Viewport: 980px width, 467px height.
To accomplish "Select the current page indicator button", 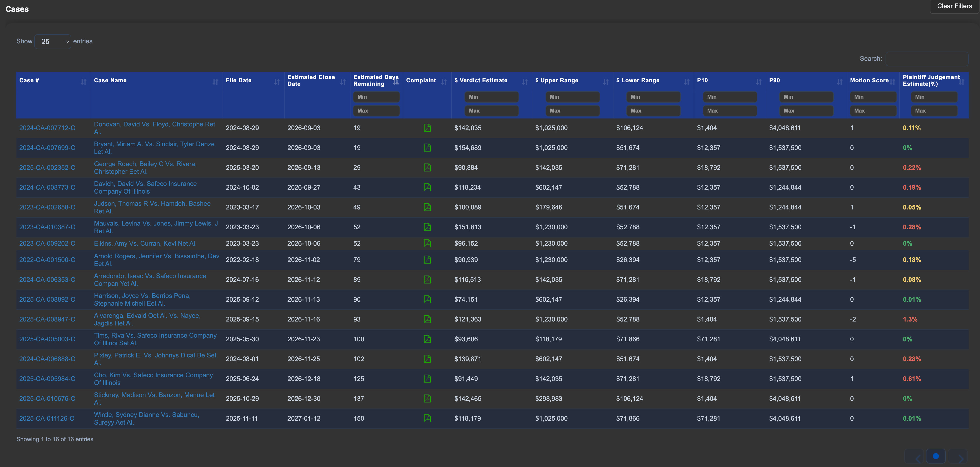I will click(935, 456).
